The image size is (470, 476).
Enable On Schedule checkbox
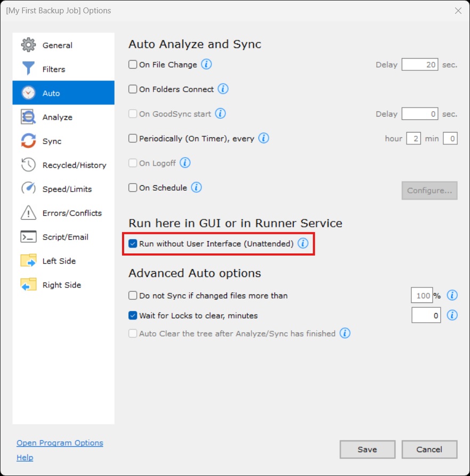point(133,187)
